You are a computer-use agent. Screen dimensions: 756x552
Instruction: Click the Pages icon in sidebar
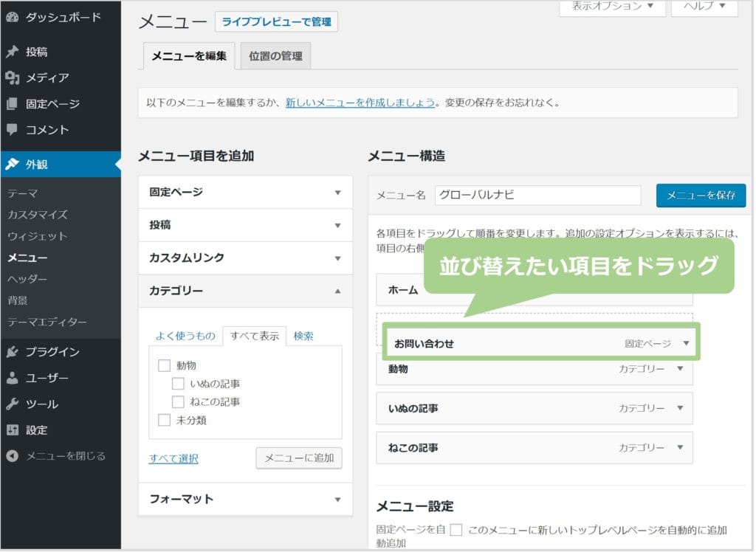point(12,104)
